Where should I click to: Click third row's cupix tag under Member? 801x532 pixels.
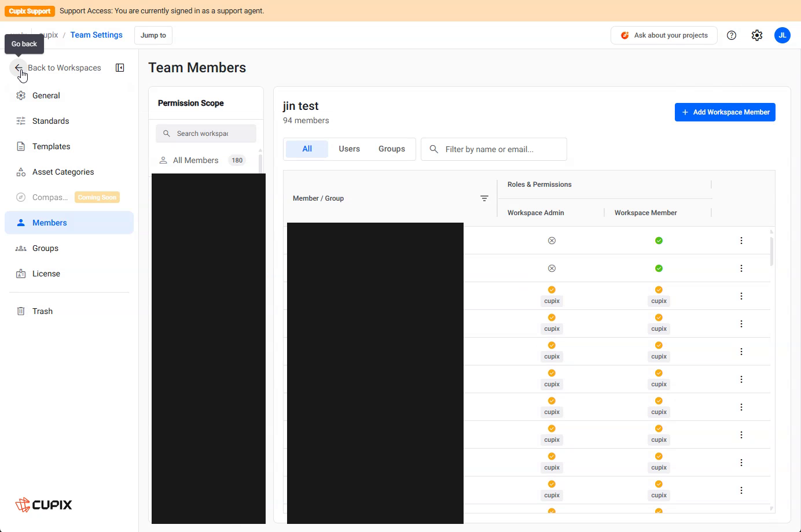tap(659, 301)
